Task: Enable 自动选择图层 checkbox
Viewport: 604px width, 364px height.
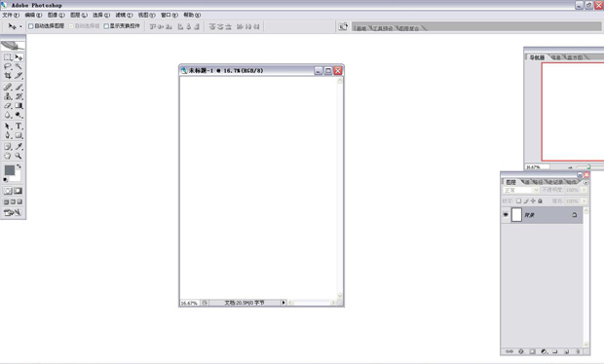Action: pyautogui.click(x=31, y=26)
